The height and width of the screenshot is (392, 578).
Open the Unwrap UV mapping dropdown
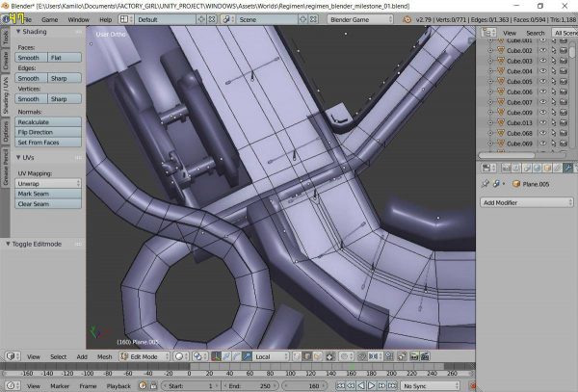coord(48,183)
